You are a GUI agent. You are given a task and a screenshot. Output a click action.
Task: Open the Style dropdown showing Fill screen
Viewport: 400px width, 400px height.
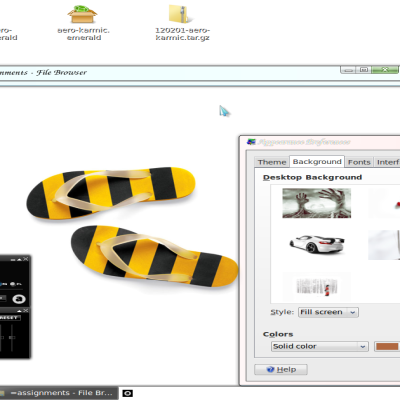[x=328, y=312]
